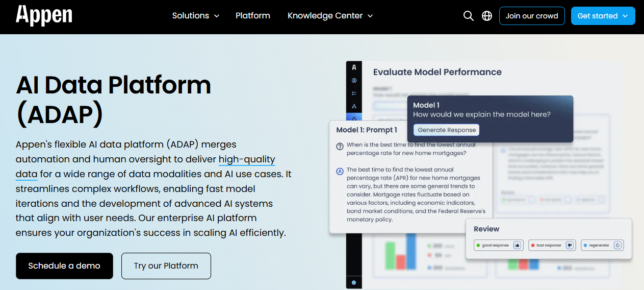The image size is (644, 290).
Task: Expand the Solutions menu
Action: coord(196,16)
